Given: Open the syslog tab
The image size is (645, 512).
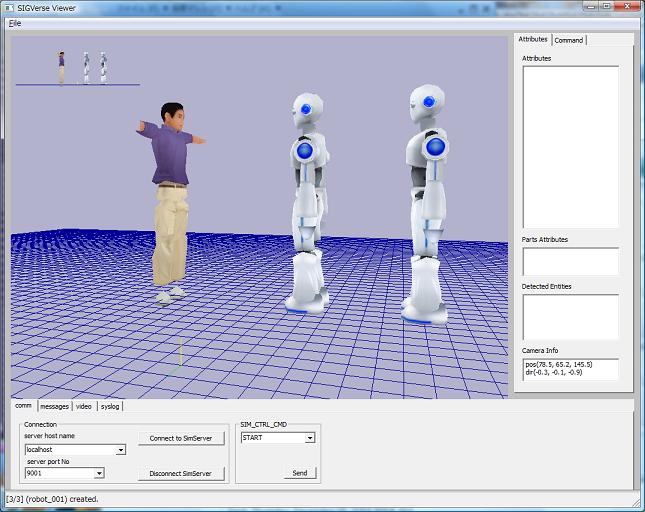Looking at the screenshot, I should (x=110, y=406).
